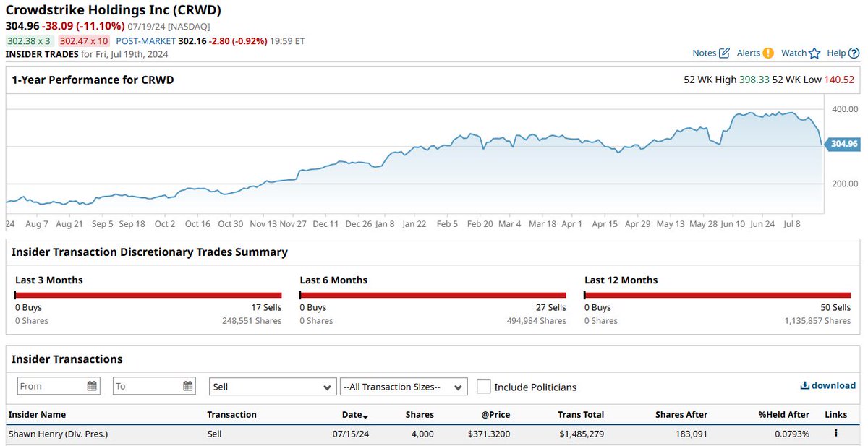Click the Notes link
The height and width of the screenshot is (446, 868).
pyautogui.click(x=704, y=53)
